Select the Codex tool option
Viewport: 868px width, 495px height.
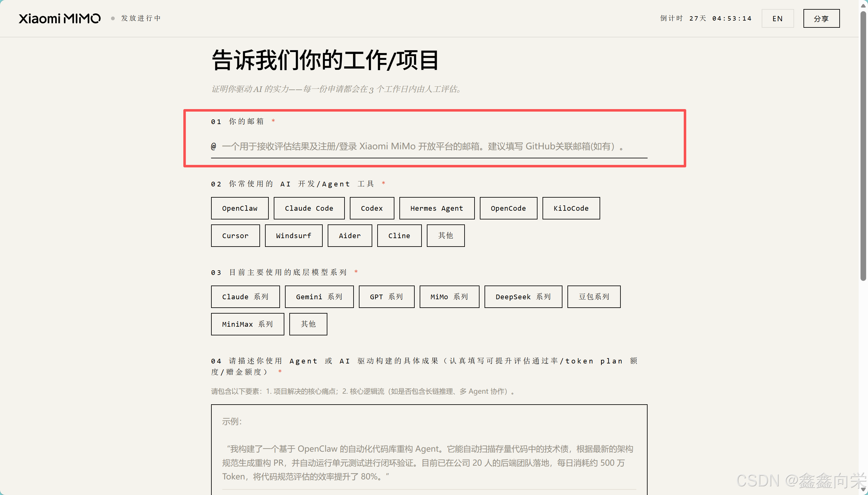click(x=372, y=208)
